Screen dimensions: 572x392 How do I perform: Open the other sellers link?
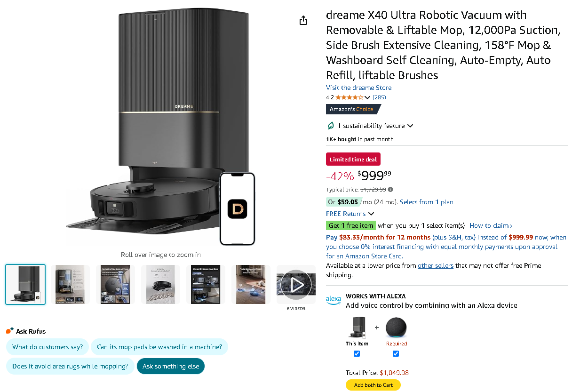(435, 265)
